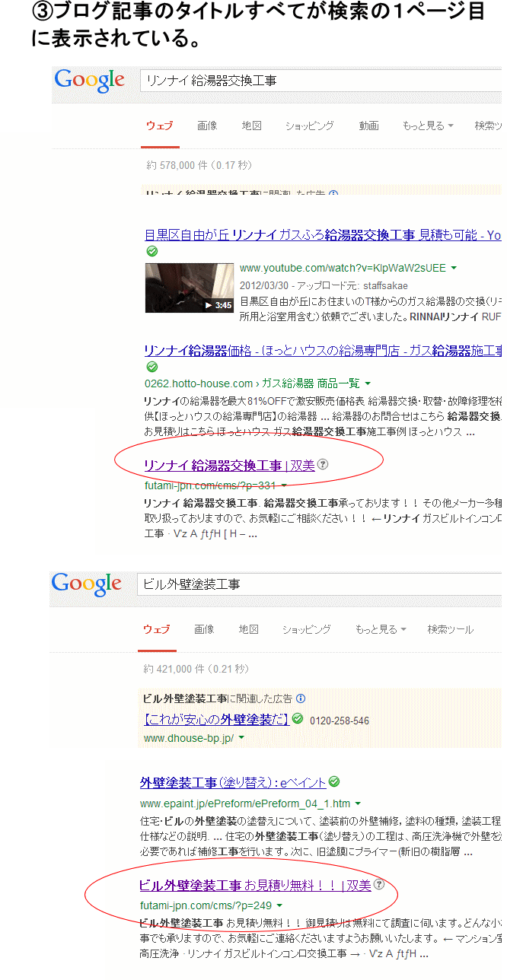Expand arrow next to www.youtube.com URL

(454, 269)
